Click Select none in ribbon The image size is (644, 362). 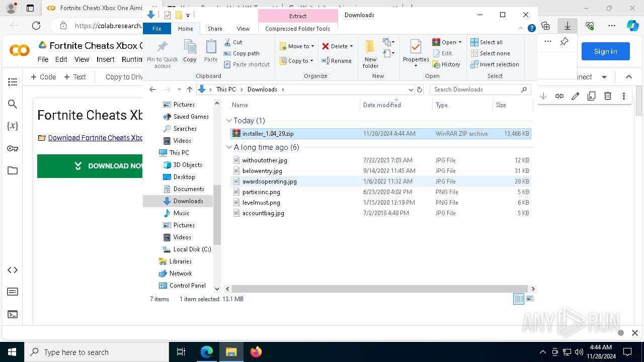click(x=490, y=53)
